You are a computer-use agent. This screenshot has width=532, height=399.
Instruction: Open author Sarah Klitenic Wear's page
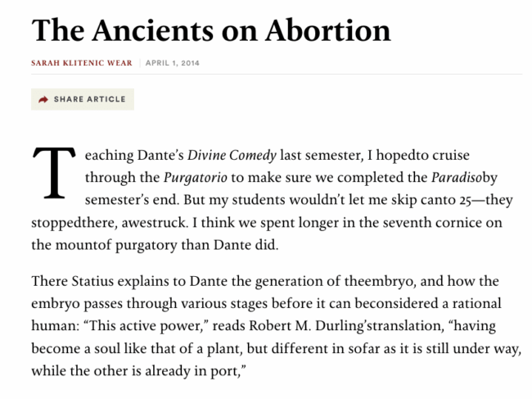[x=83, y=63]
